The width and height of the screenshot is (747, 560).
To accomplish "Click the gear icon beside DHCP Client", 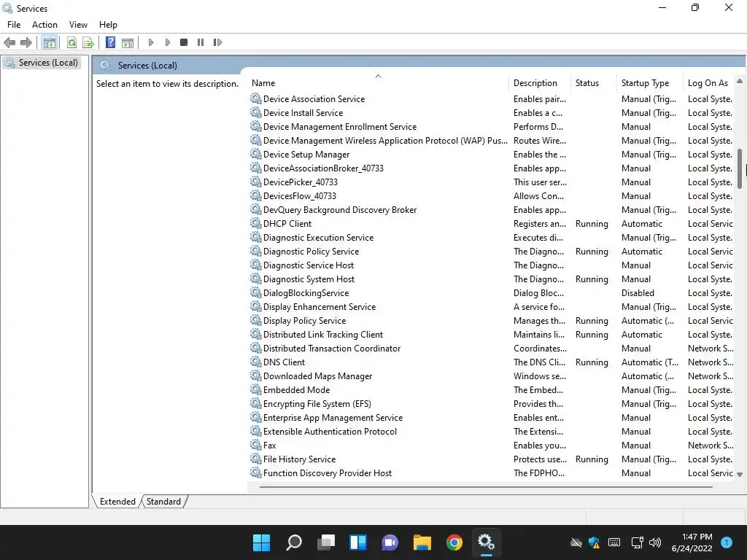I will coord(256,223).
